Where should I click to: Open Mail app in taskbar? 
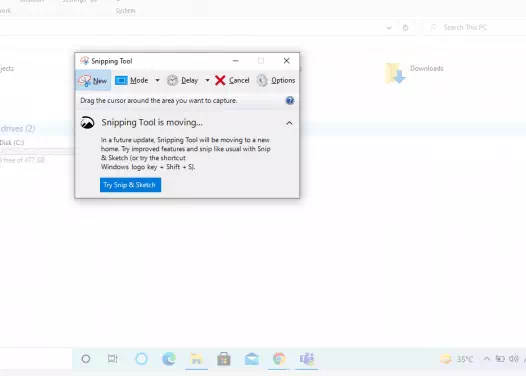(252, 359)
